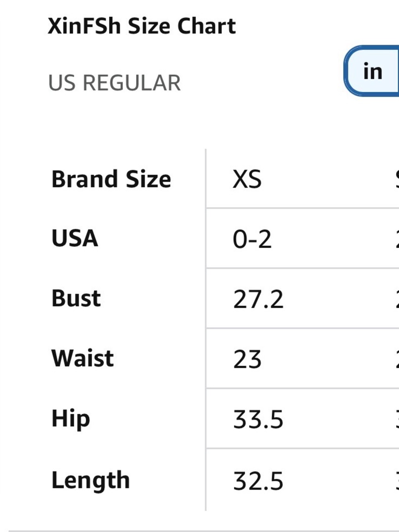Click the XinFSh Size Chart title
Image resolution: width=399 pixels, height=532 pixels.
point(142,26)
